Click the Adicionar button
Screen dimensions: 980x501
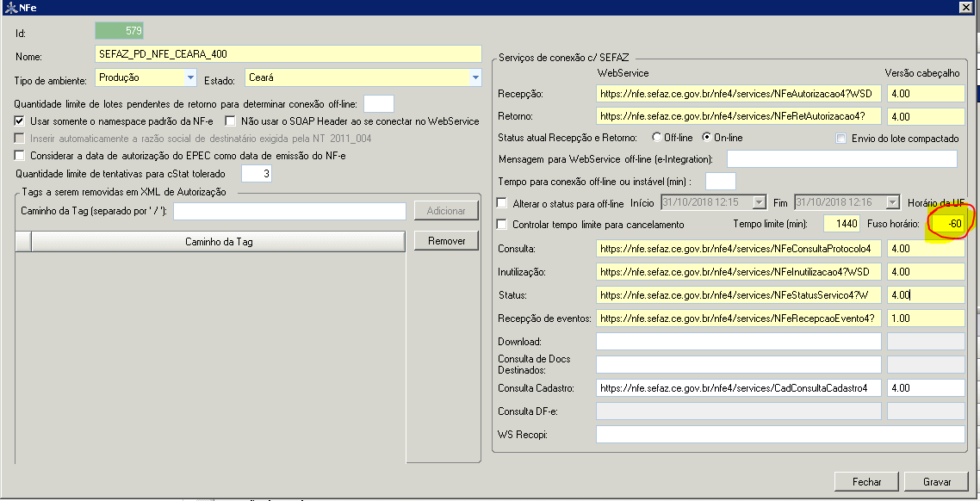pos(445,210)
